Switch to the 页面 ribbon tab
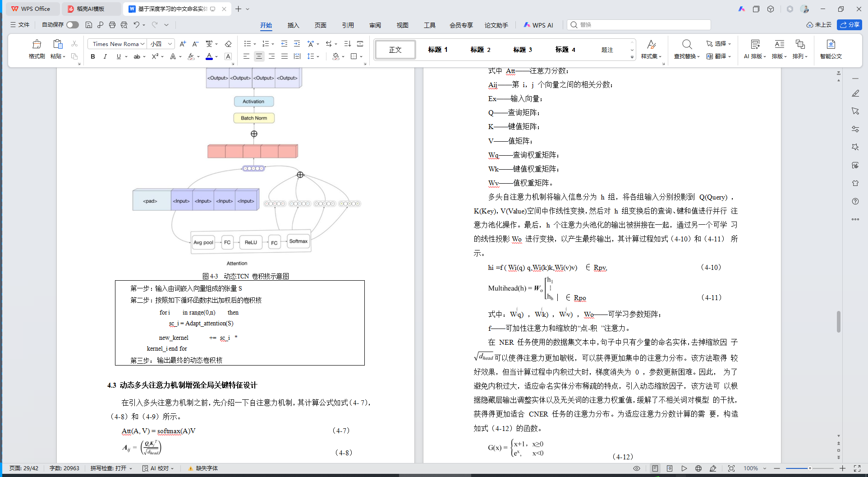Viewport: 868px width, 477px height. tap(321, 25)
